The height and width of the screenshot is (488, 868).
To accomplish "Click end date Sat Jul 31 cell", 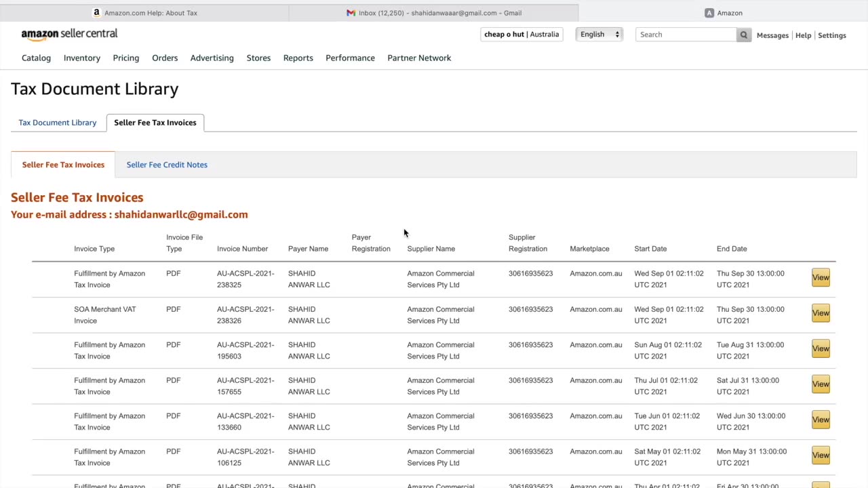I will 748,386.
